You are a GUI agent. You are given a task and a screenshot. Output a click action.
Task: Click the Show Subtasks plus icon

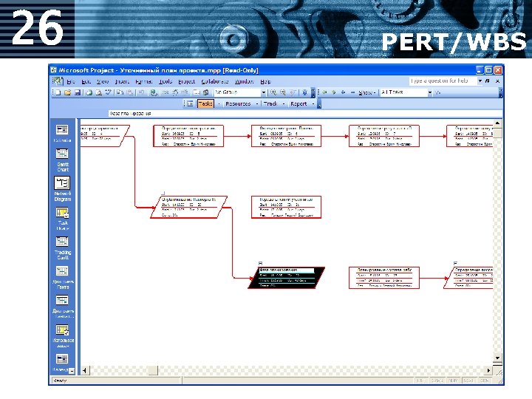tap(344, 92)
